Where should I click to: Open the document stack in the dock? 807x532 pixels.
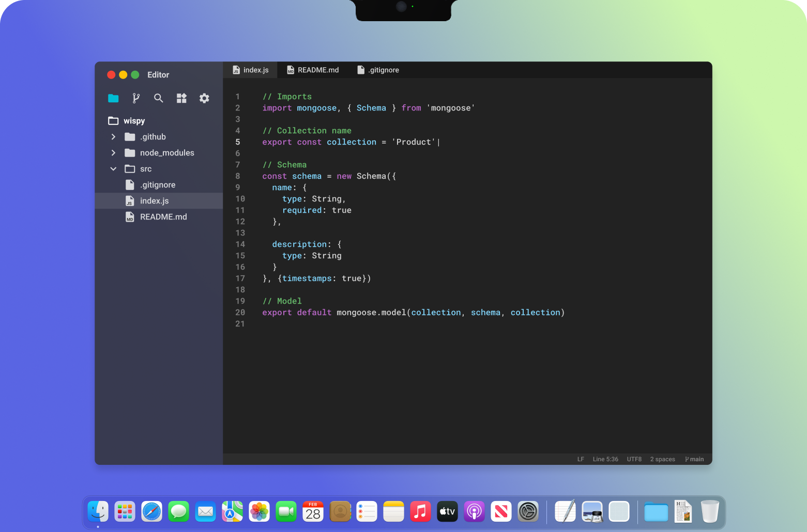683,512
